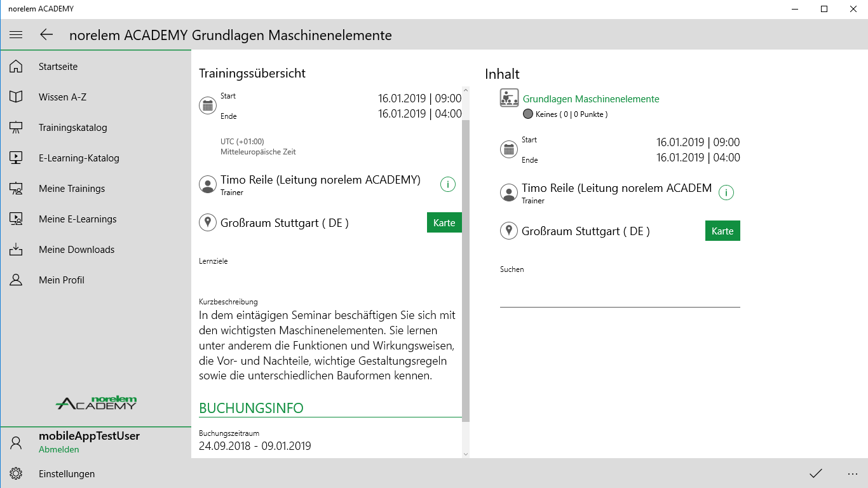Click the BUCHUNGSINFO heading

pos(251,408)
